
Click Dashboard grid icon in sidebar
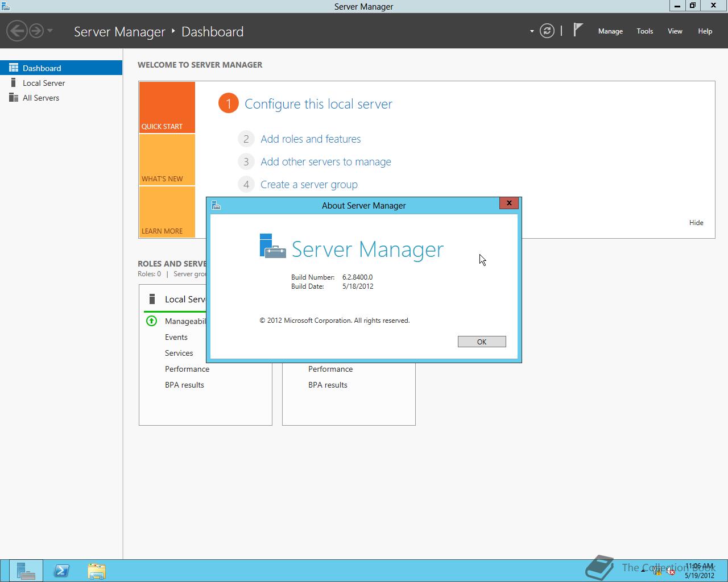point(14,68)
